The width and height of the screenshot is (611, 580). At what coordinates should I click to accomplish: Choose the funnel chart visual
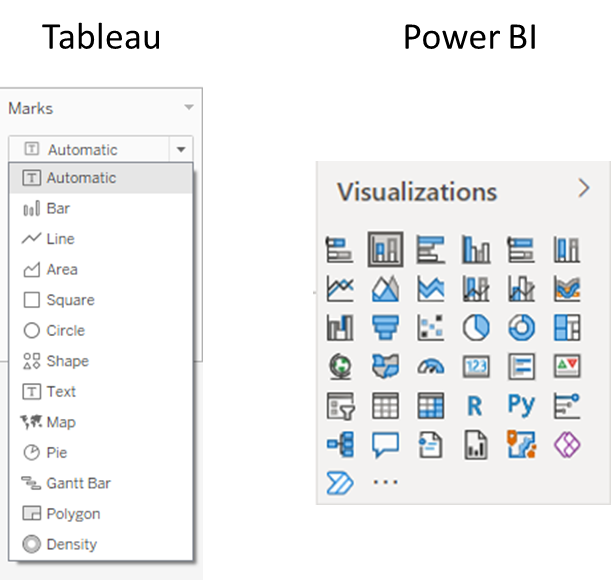(x=385, y=327)
